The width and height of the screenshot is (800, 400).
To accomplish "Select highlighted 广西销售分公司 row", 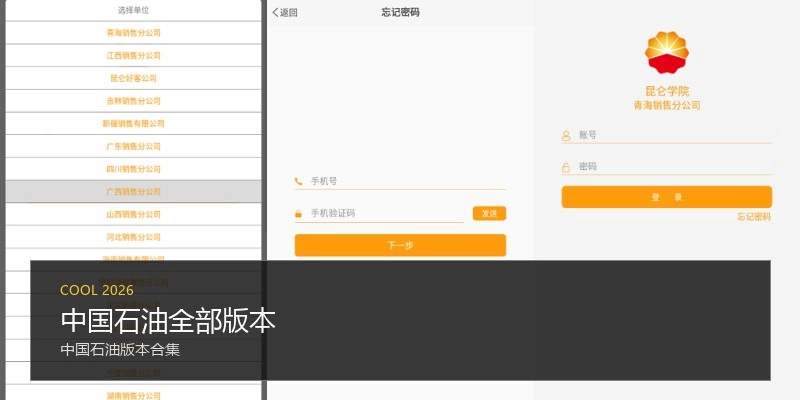I will (133, 191).
